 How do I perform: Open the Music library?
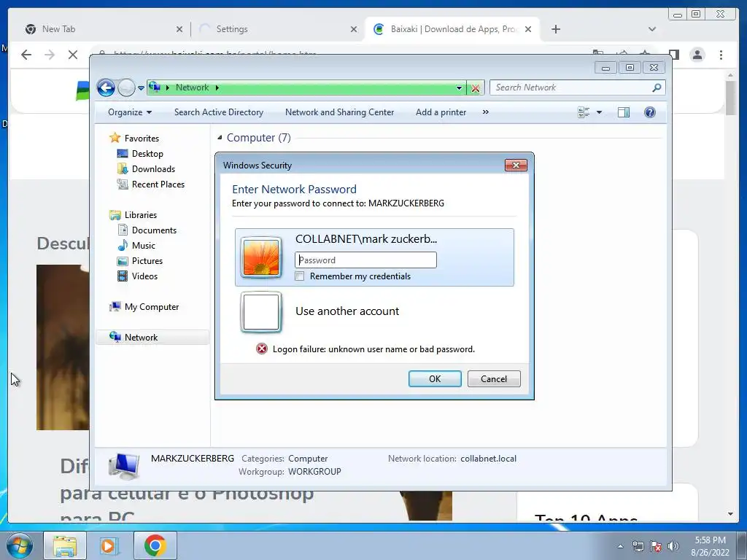tap(144, 245)
